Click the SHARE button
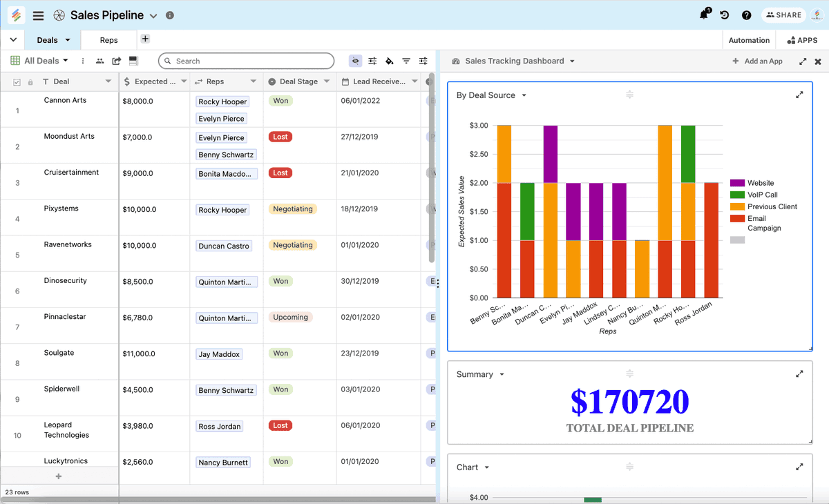Screen dimensions: 829x504 783,15
